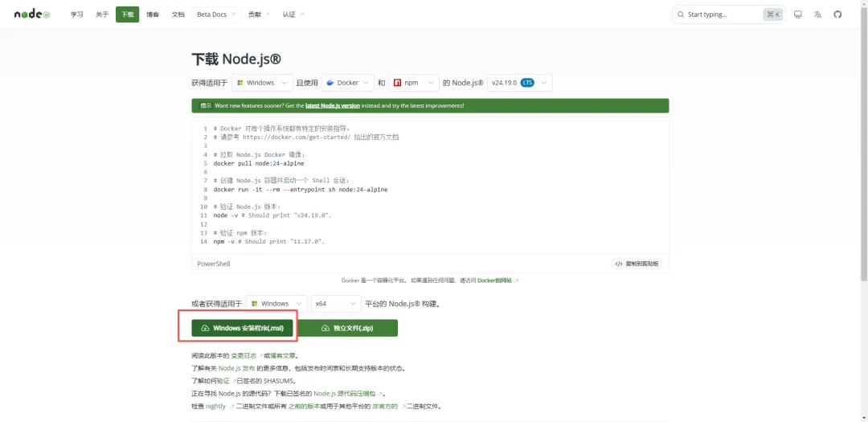Open the Node.js 发布 link

[x=237, y=368]
